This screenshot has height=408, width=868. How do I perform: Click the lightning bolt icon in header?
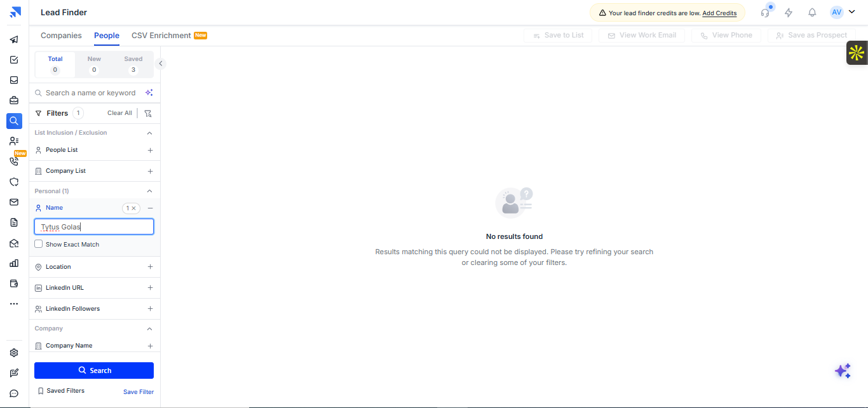click(789, 12)
